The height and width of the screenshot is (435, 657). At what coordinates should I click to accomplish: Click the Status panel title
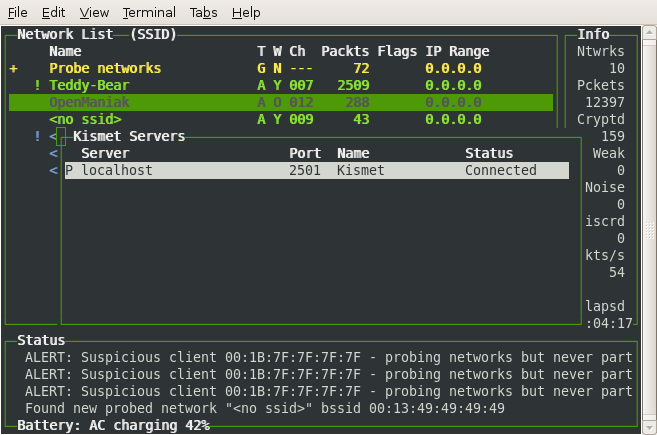pos(41,340)
